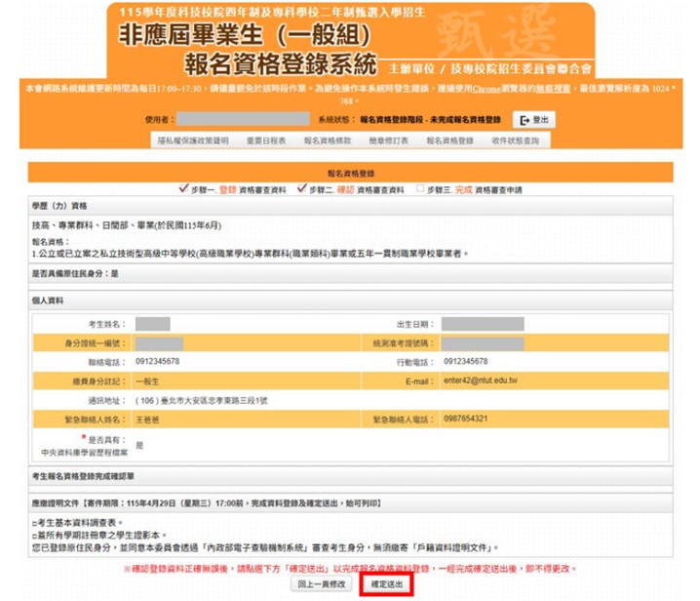This screenshot has width=700, height=601.
Task: Go to 報名資格修改 in navigation bar
Action: [327, 141]
